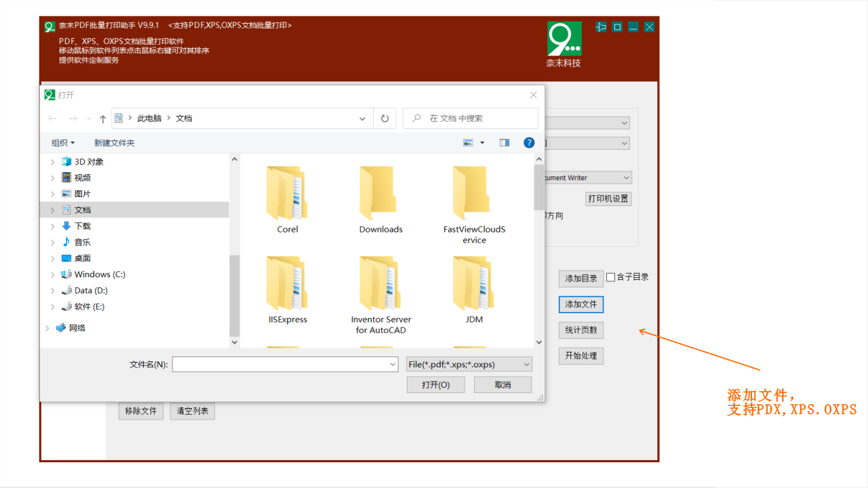
Task: Toggle the preview pane icon
Action: click(504, 143)
